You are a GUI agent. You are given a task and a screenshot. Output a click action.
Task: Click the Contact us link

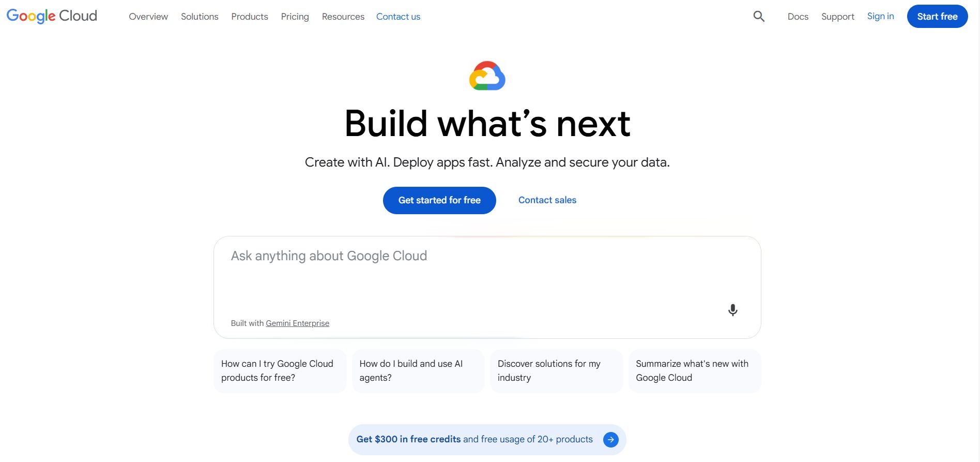(x=398, y=17)
